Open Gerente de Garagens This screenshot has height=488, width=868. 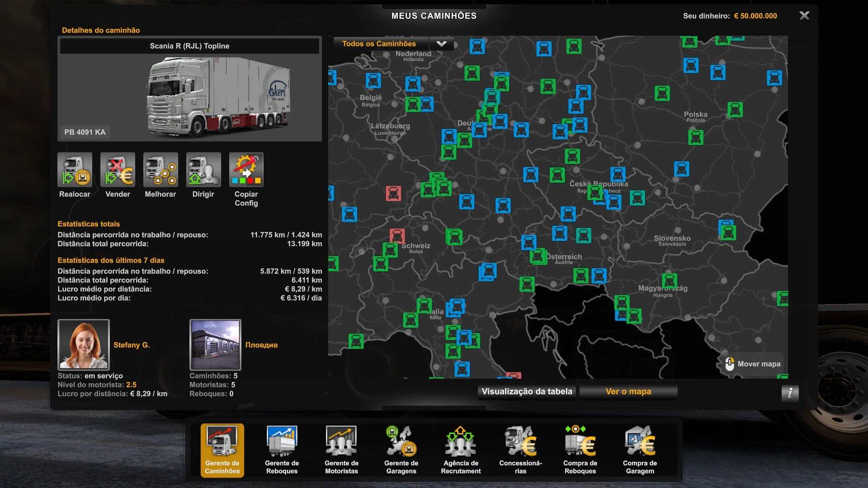401,450
